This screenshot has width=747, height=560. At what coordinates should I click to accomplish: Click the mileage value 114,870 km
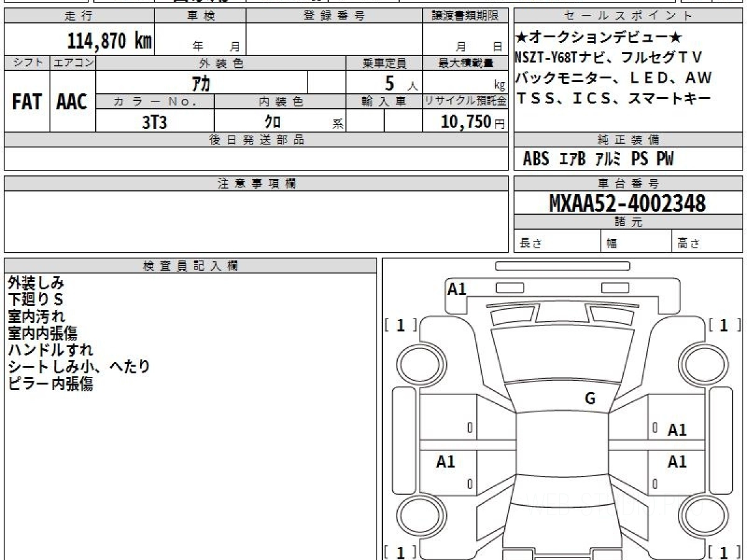(109, 41)
